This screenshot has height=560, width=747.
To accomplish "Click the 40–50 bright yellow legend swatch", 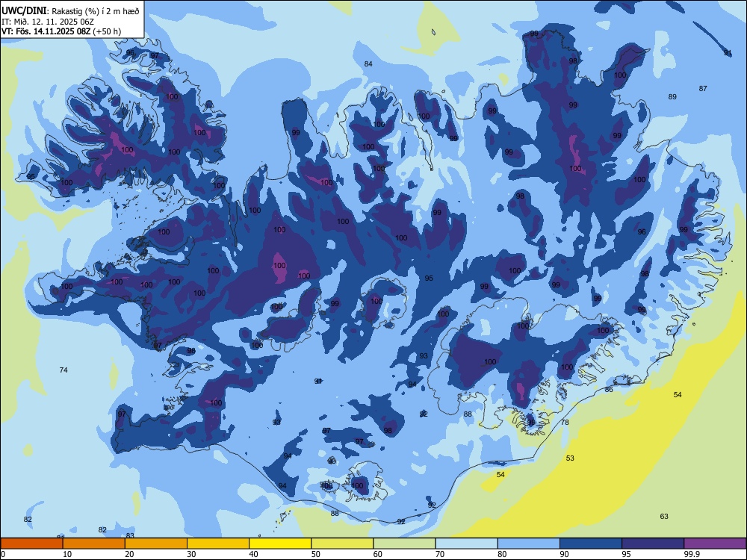I will [280, 544].
